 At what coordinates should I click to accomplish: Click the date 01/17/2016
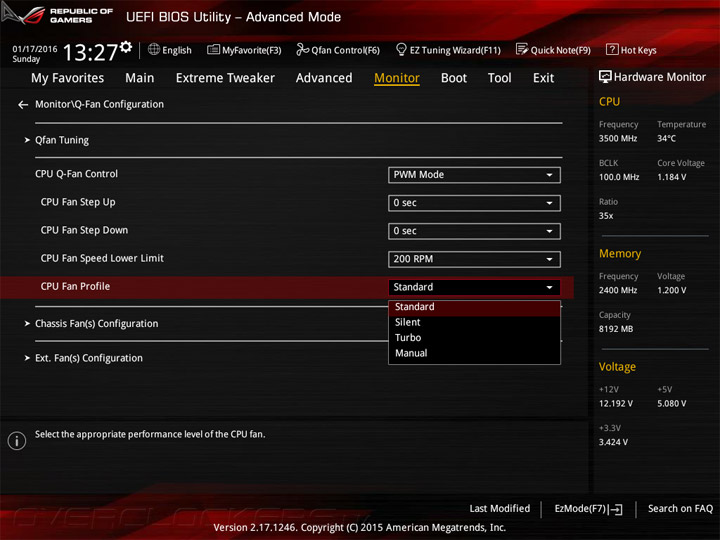(x=35, y=49)
